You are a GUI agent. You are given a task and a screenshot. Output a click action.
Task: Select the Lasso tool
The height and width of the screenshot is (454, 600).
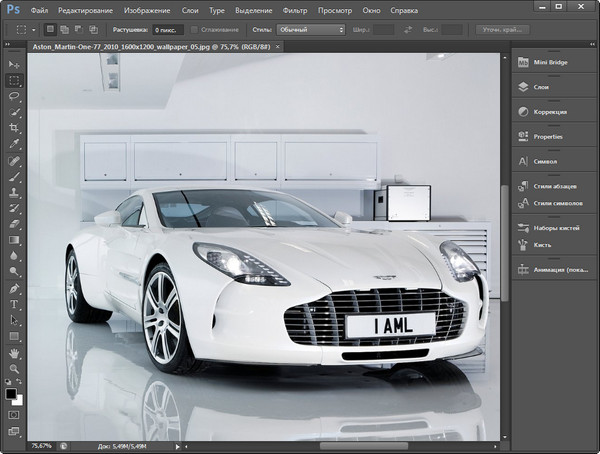click(x=14, y=96)
